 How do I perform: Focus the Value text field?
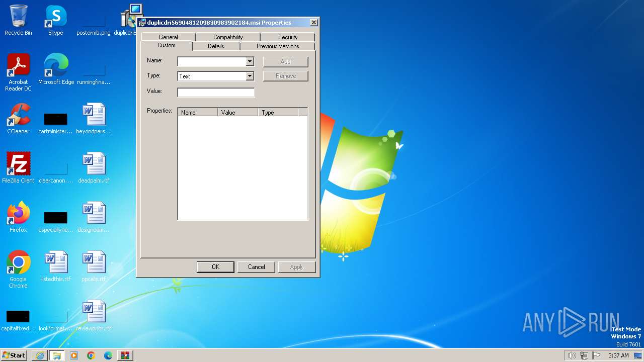[216, 92]
